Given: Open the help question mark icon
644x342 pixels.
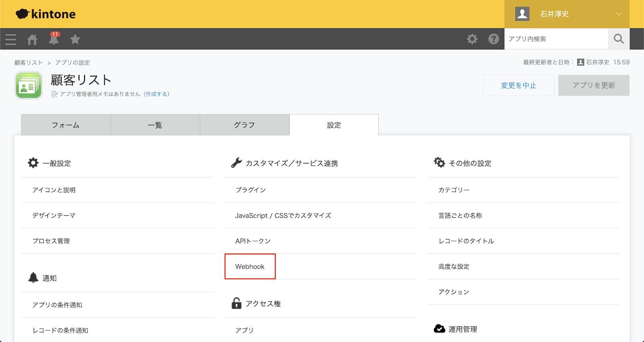Looking at the screenshot, I should pyautogui.click(x=493, y=39).
